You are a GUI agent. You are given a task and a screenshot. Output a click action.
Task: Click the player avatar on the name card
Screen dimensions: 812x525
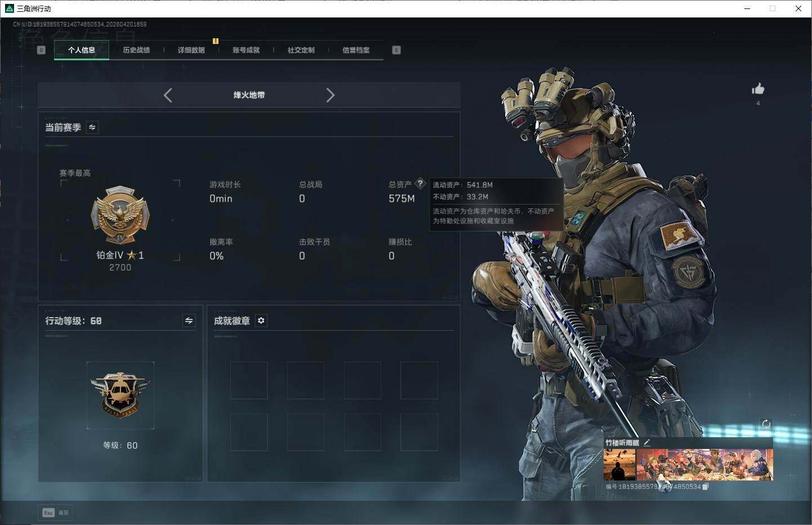point(619,464)
